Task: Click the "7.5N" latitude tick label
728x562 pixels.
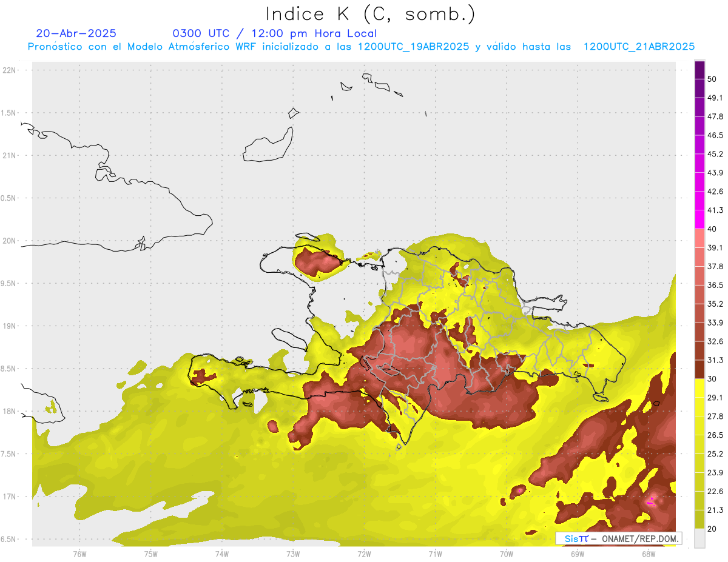Action: [9, 454]
